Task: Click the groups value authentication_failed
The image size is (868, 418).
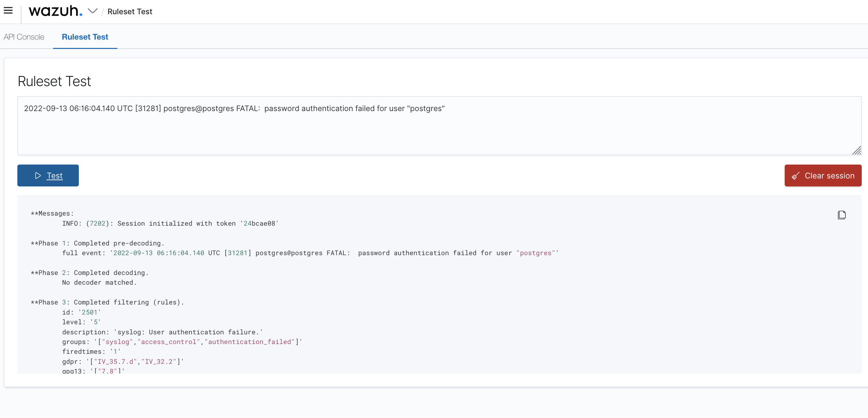Action: tap(249, 342)
